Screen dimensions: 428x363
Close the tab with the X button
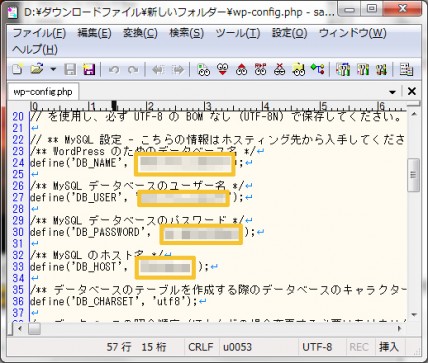coord(412,91)
